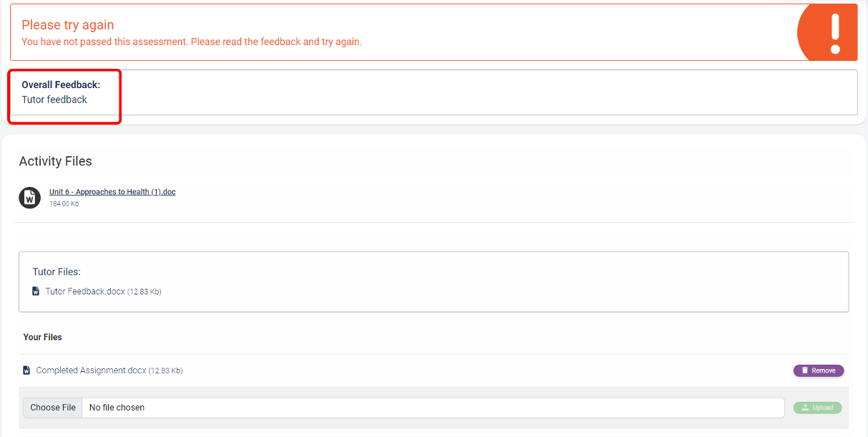Click the document icon beside Completed Assignment.docx
The image size is (868, 437).
[26, 370]
